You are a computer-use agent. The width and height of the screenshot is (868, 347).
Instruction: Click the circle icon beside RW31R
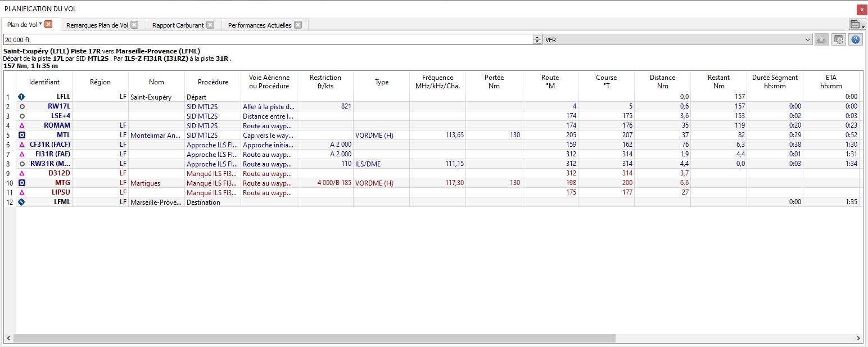pos(21,164)
